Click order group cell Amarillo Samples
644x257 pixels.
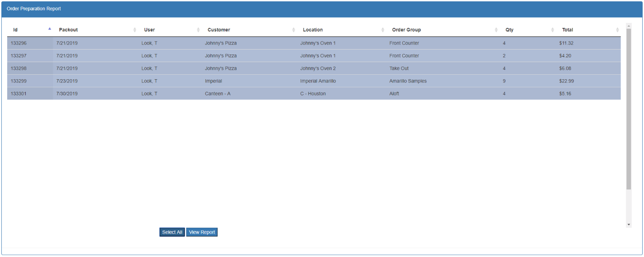(408, 81)
